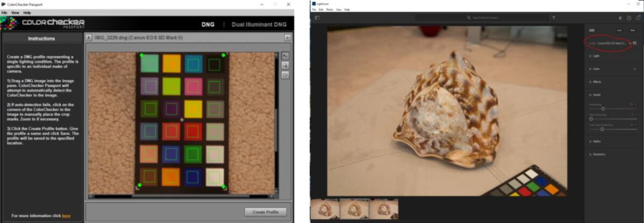This screenshot has width=644, height=223.
Task: Click the fit-to-window tool in ColorChecker
Action: (x=285, y=75)
